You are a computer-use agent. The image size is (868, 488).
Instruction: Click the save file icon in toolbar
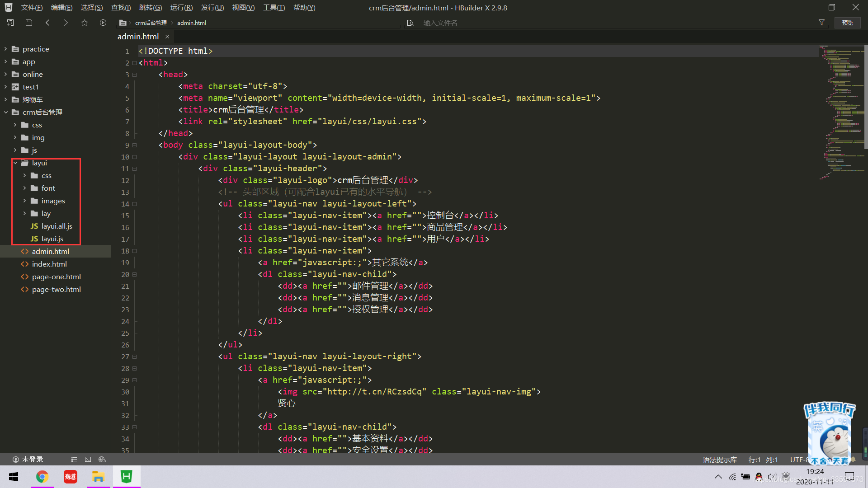(x=29, y=23)
